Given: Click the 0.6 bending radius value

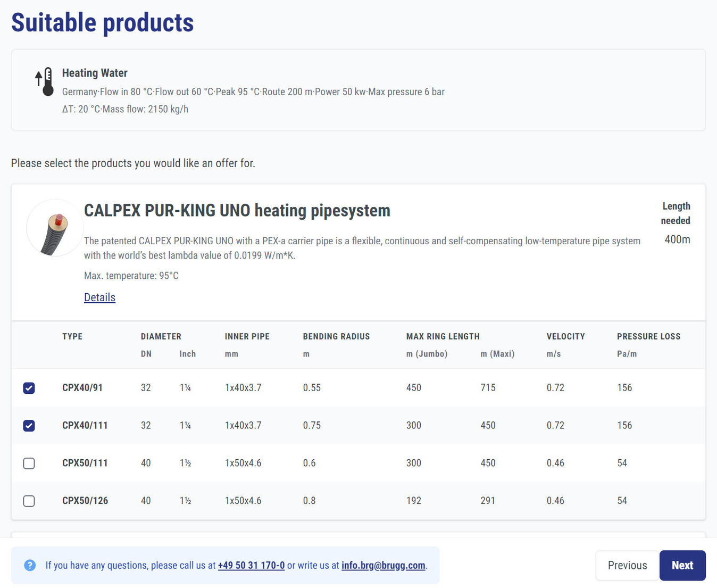Looking at the screenshot, I should click(310, 463).
